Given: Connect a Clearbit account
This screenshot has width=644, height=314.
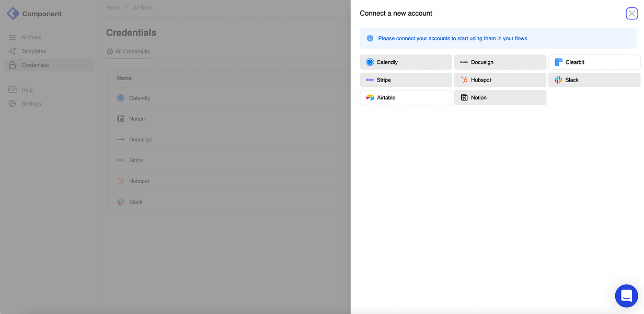Looking at the screenshot, I should [x=594, y=62].
